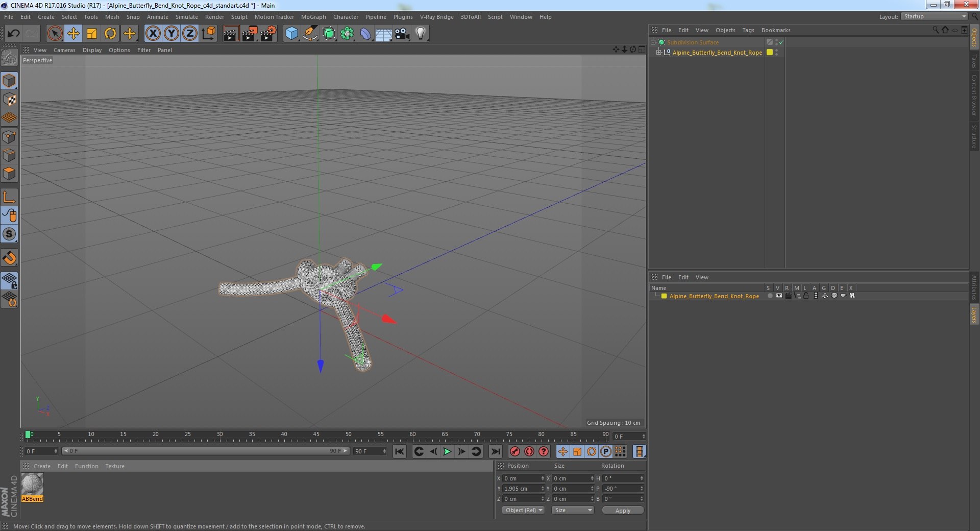This screenshot has width=980, height=531.
Task: Go to end of animation
Action: coord(495,451)
